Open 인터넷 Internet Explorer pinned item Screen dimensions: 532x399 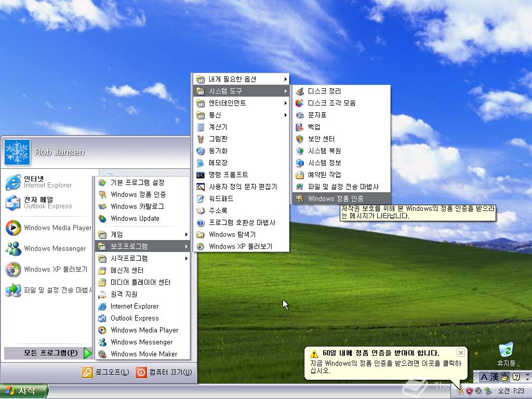coord(47,182)
